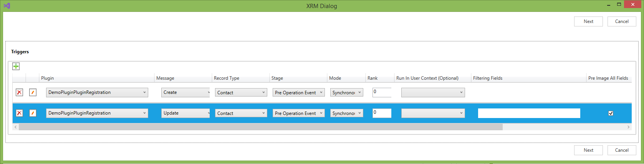Toggle Pre Image All Fields checkbox
Image resolution: width=644 pixels, height=164 pixels.
[611, 113]
